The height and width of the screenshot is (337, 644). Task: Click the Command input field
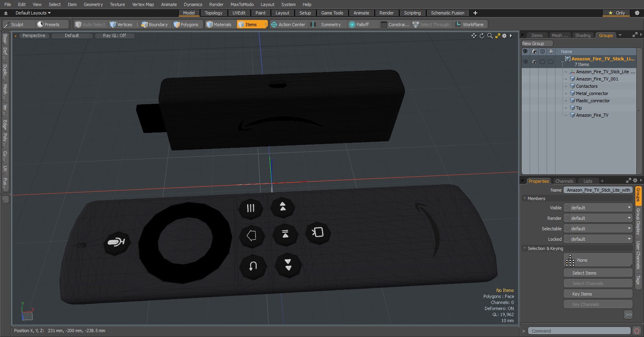[x=579, y=331]
